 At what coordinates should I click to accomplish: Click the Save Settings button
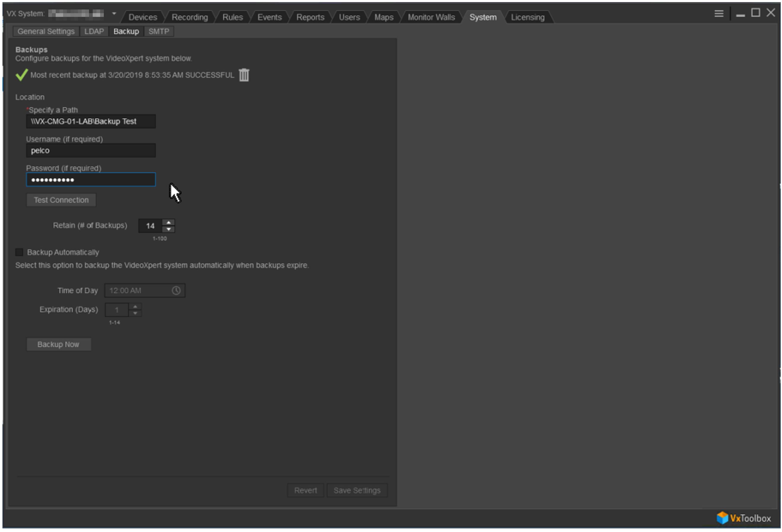[357, 491]
